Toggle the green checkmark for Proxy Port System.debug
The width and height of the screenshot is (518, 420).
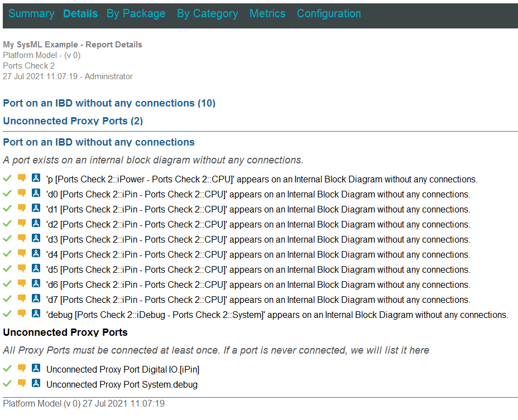(7, 384)
